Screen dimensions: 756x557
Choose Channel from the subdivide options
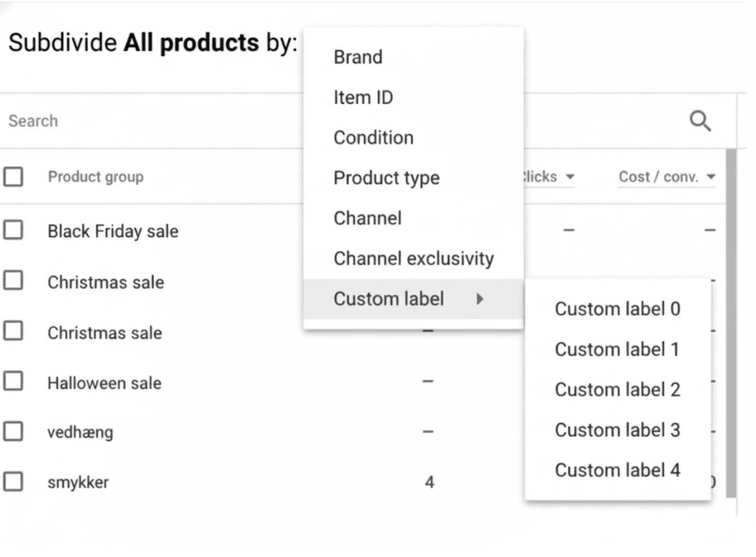click(367, 217)
